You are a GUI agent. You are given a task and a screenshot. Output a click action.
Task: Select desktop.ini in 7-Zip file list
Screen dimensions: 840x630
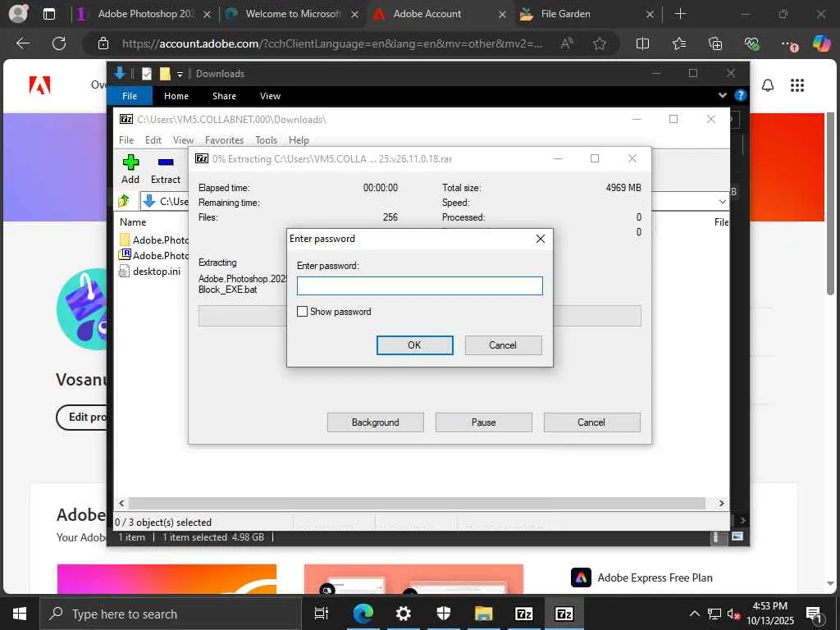pos(150,271)
